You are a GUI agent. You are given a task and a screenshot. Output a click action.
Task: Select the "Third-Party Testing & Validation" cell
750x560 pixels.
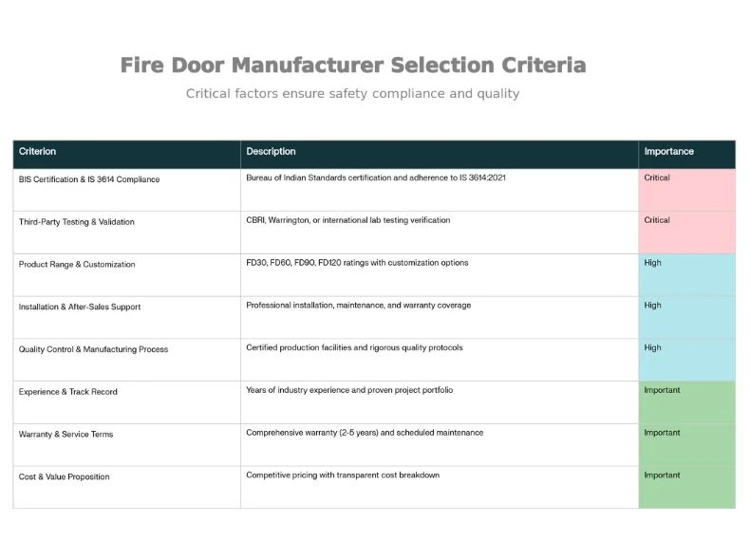click(x=77, y=222)
